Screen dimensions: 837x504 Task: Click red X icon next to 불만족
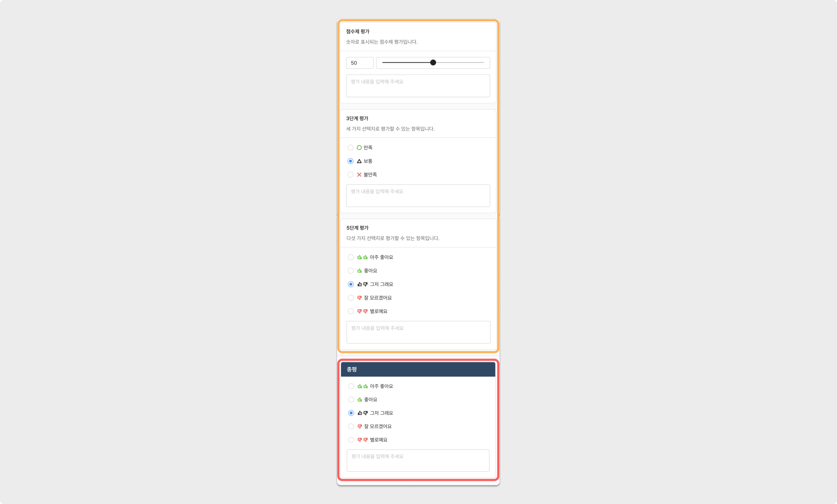point(359,175)
